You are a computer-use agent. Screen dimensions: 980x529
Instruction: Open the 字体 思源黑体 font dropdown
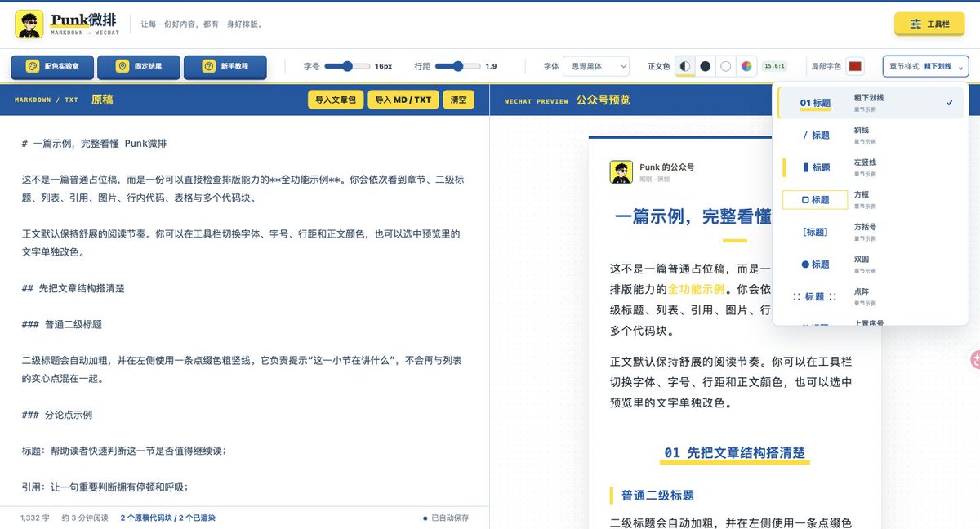[596, 66]
